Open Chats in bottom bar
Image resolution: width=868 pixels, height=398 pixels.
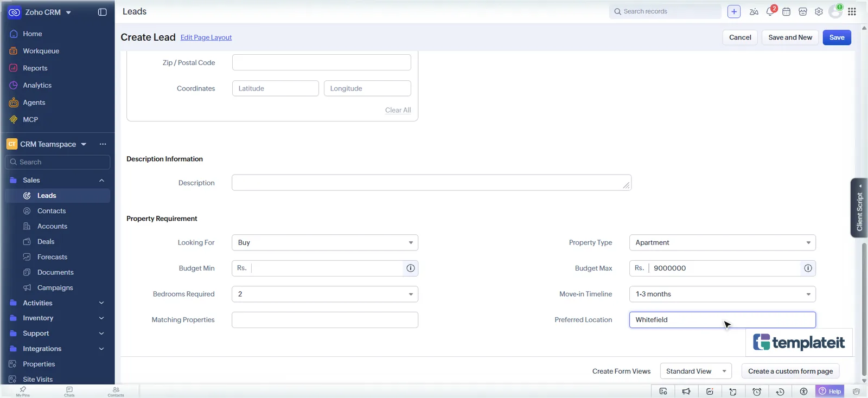(69, 391)
